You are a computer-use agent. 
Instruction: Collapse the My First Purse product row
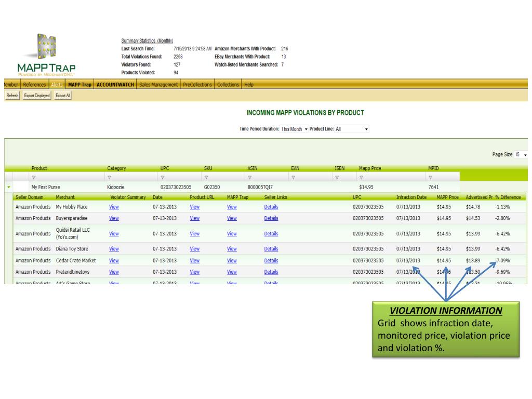9,187
